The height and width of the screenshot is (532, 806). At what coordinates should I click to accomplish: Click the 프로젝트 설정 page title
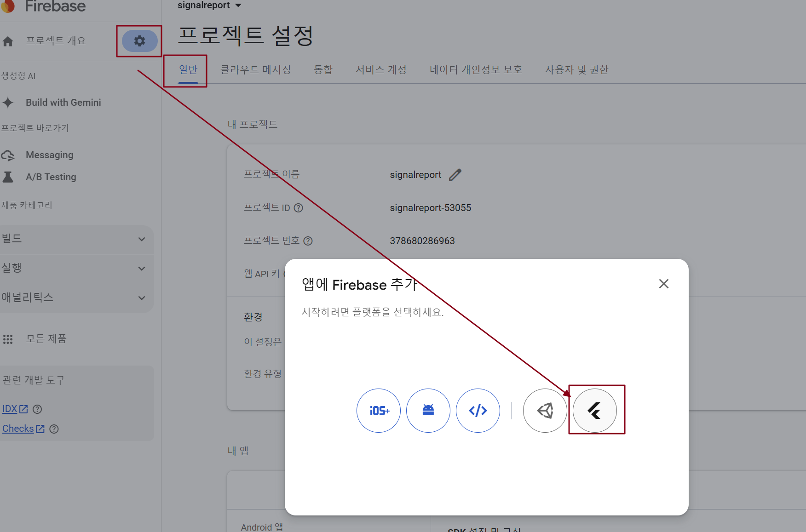click(246, 36)
